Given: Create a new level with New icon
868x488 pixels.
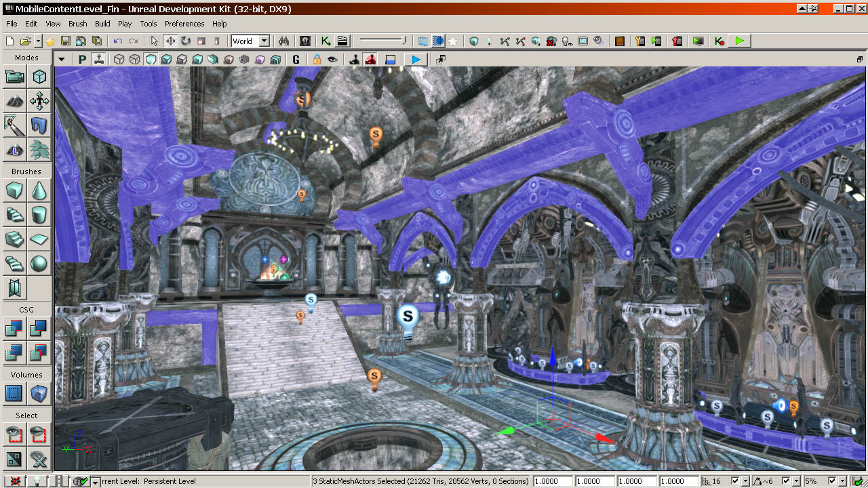Looking at the screenshot, I should tap(10, 41).
